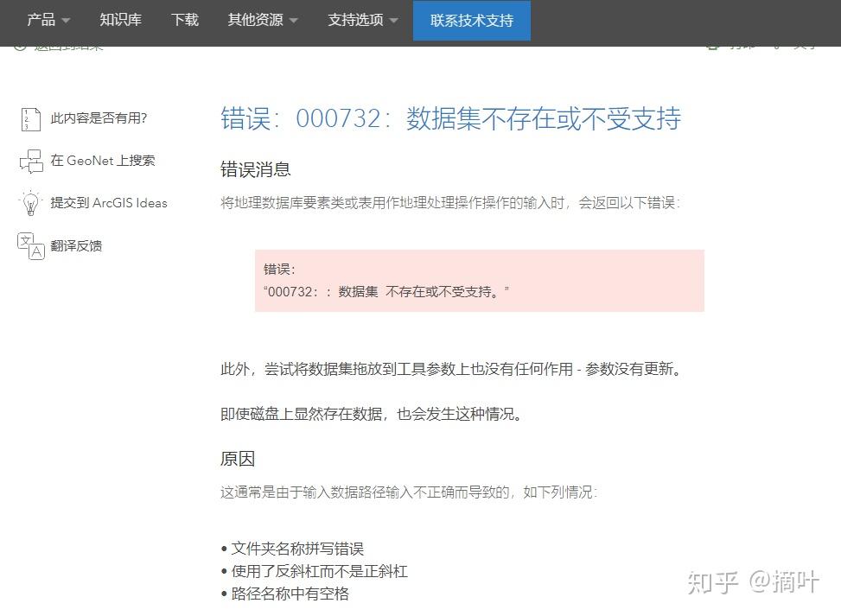Open the 其他资源 menu label

255,21
